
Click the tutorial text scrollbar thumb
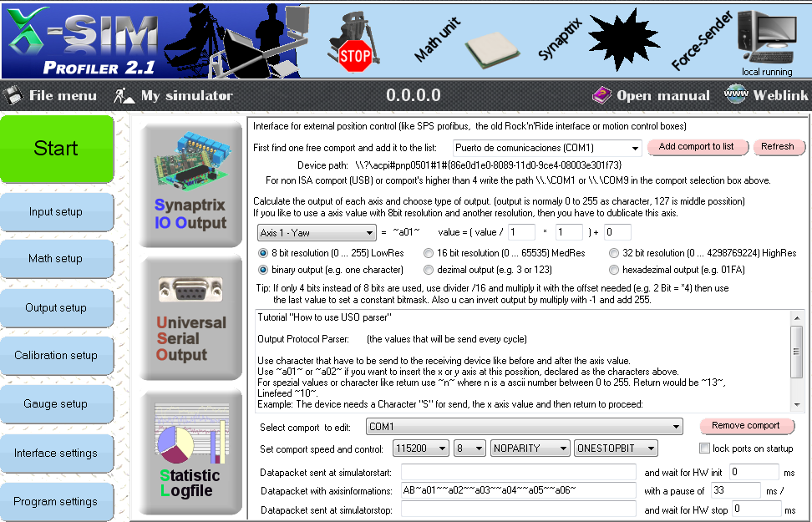click(x=797, y=352)
